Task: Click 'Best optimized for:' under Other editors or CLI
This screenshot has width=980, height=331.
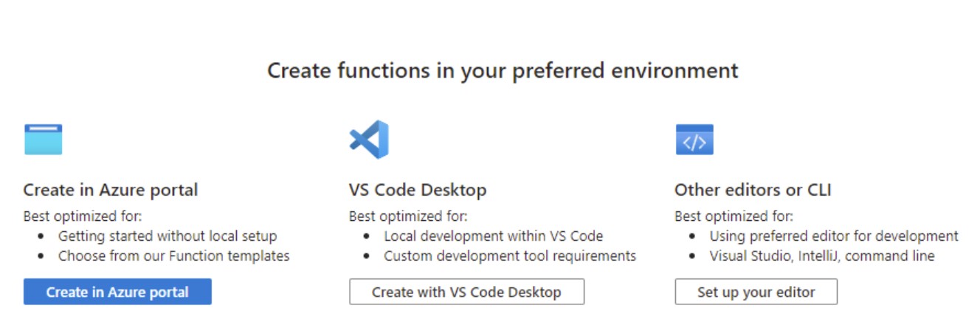Action: [x=734, y=216]
